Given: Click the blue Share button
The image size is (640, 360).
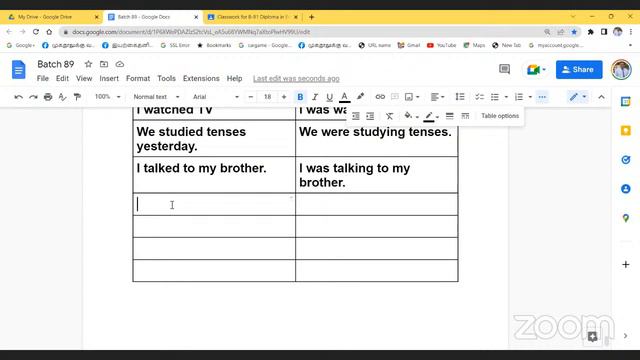Looking at the screenshot, I should [x=579, y=69].
